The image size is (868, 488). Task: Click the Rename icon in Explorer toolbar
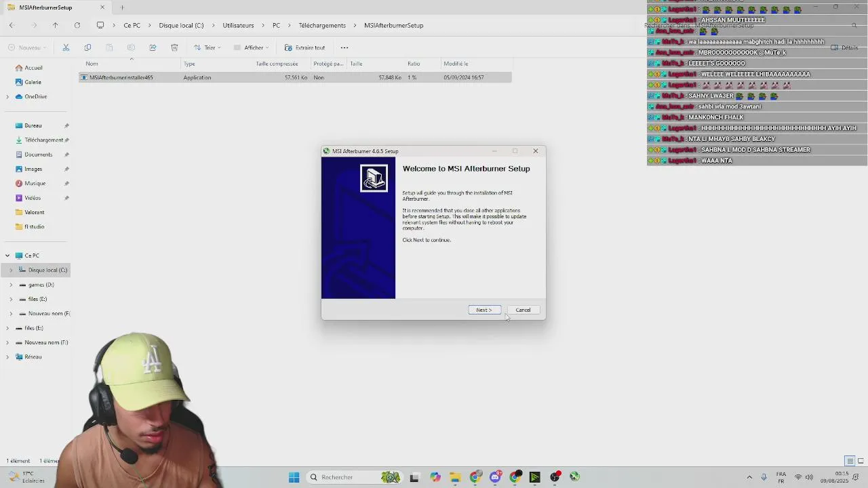click(x=131, y=47)
